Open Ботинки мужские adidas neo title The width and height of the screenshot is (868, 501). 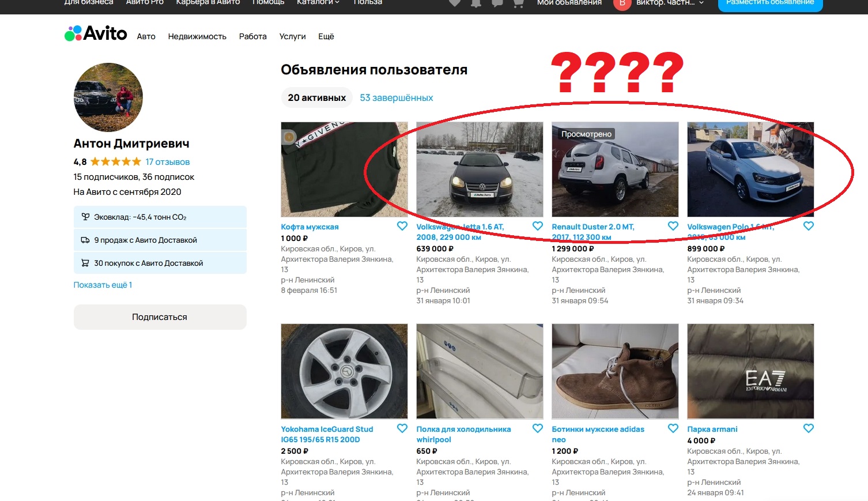(598, 434)
